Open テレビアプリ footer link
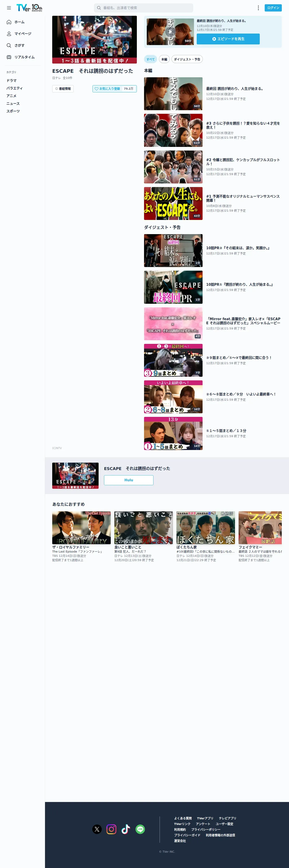The image size is (289, 868). [227, 818]
